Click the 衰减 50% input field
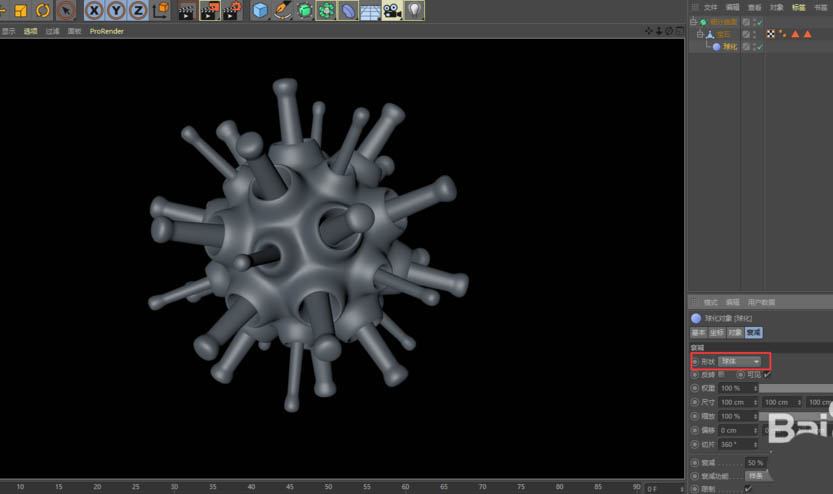This screenshot has height=494, width=833. click(x=755, y=463)
